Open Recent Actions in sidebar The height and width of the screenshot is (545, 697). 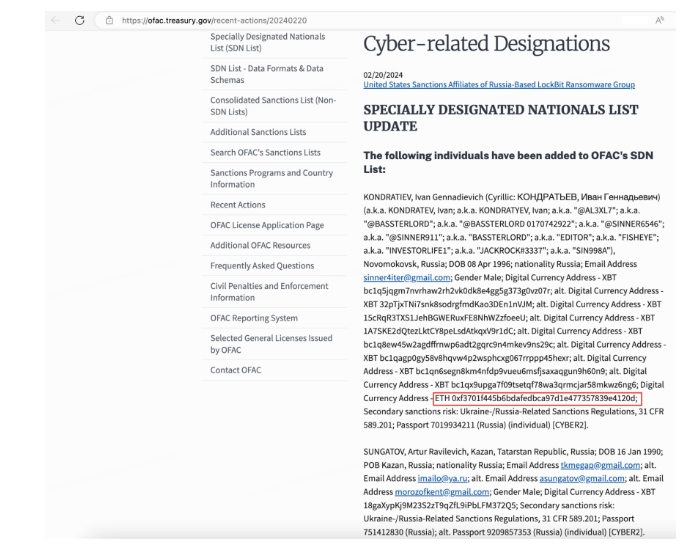coord(238,205)
